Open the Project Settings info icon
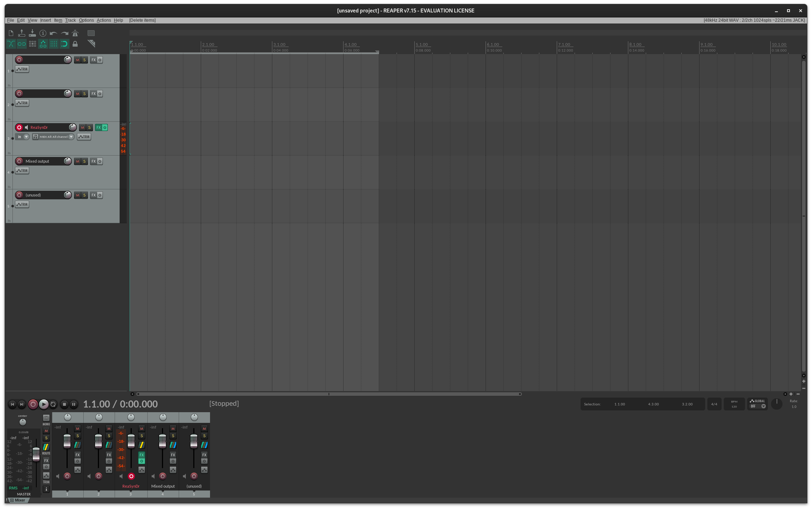This screenshot has width=812, height=509. (x=43, y=33)
